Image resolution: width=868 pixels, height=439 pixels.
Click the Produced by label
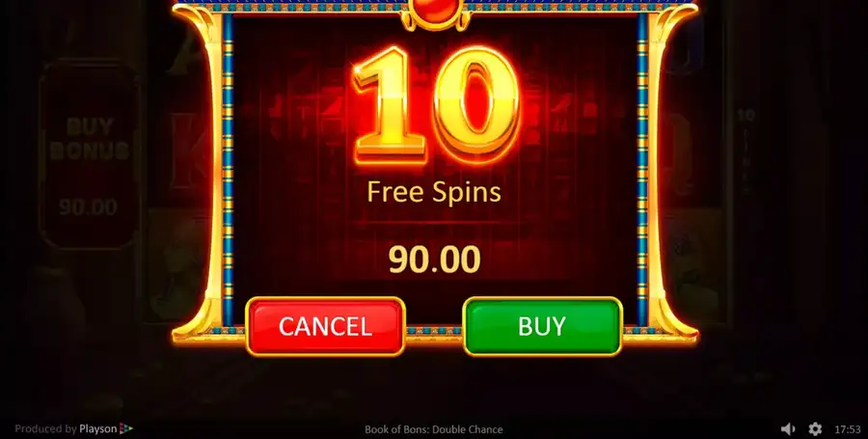tap(46, 429)
